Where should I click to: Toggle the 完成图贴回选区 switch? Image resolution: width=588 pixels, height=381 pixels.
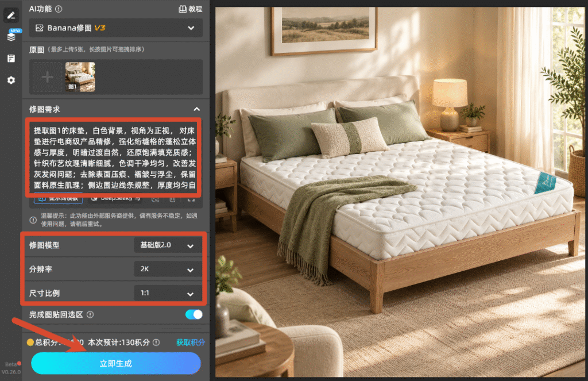[x=194, y=314]
